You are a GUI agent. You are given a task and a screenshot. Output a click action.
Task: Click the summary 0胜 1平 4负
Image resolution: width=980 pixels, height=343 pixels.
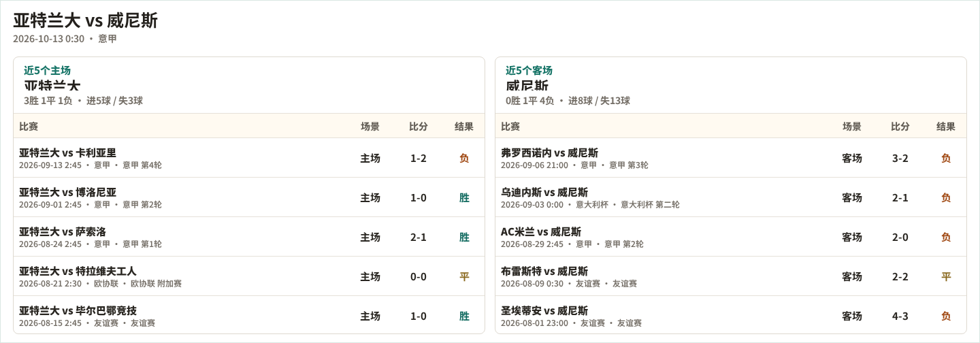click(530, 101)
